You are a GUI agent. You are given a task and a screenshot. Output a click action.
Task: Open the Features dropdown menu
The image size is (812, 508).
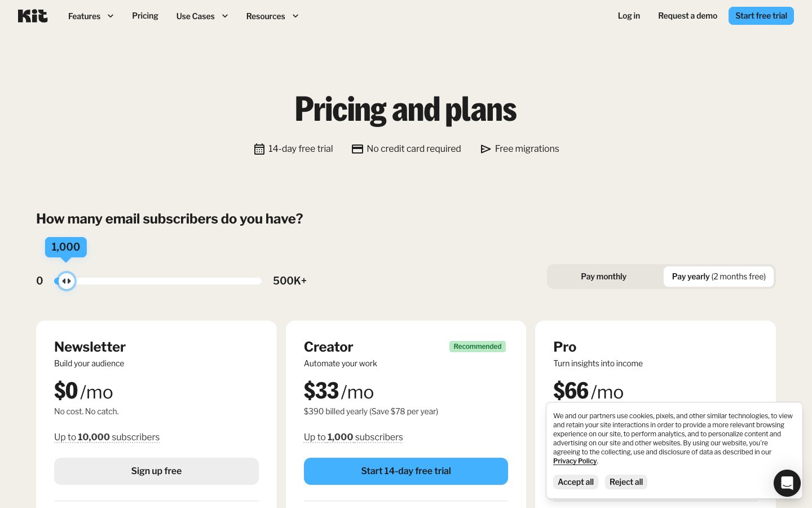click(85, 16)
